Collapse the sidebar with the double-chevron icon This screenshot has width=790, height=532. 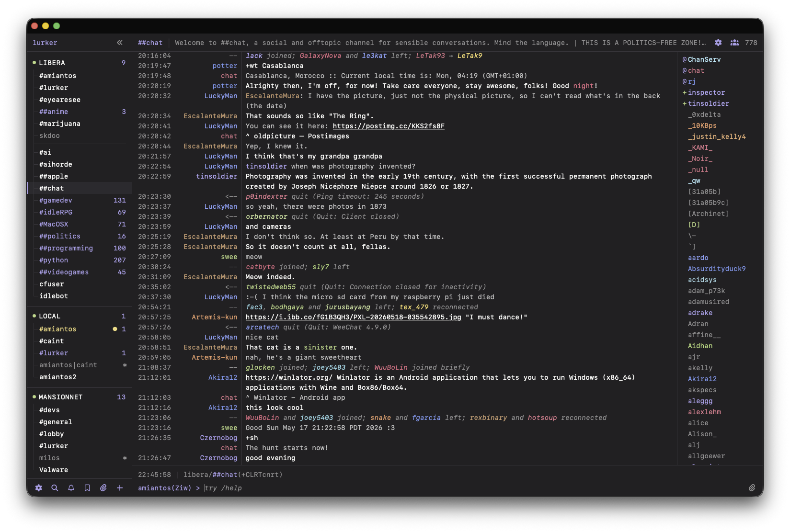[x=119, y=43]
